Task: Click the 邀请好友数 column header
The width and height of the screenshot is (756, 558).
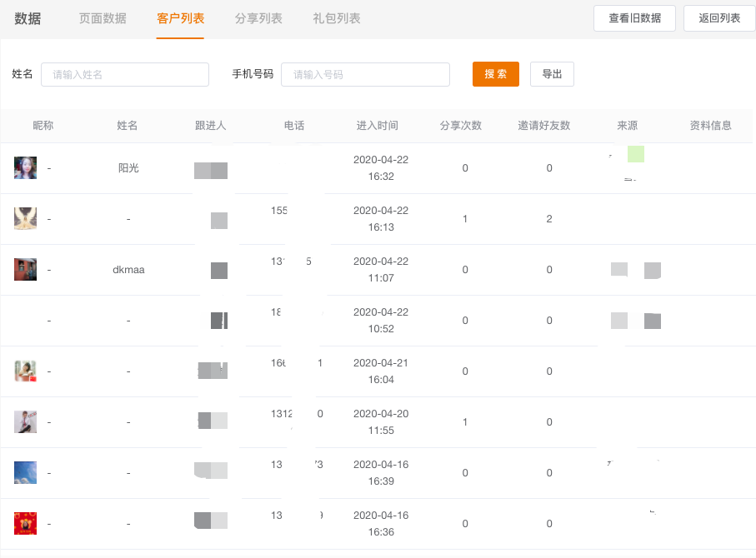Action: tap(543, 126)
